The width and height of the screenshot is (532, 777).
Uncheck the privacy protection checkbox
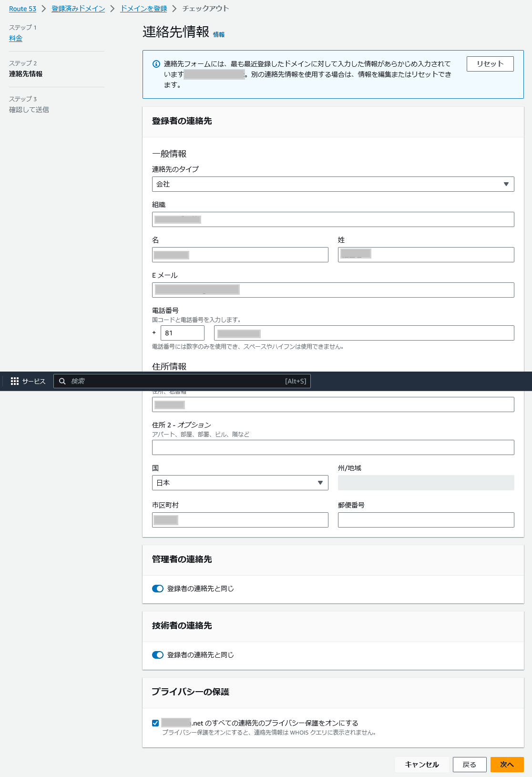tap(155, 723)
